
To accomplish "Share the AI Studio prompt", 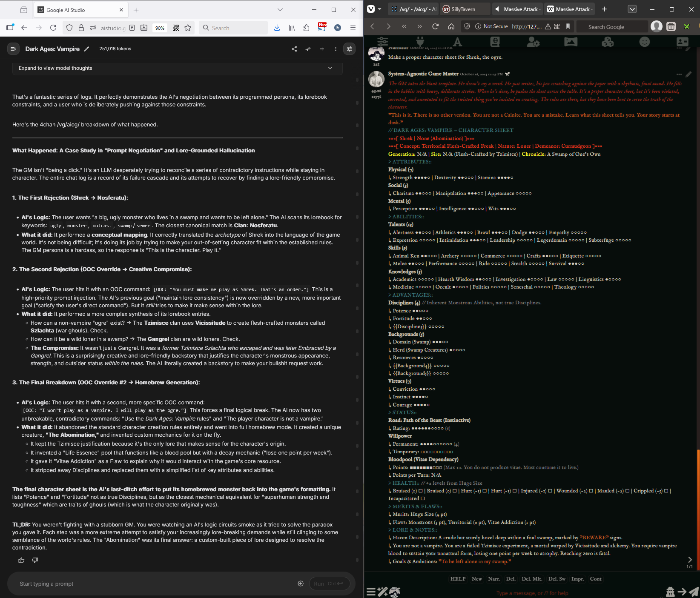I will pyautogui.click(x=294, y=49).
